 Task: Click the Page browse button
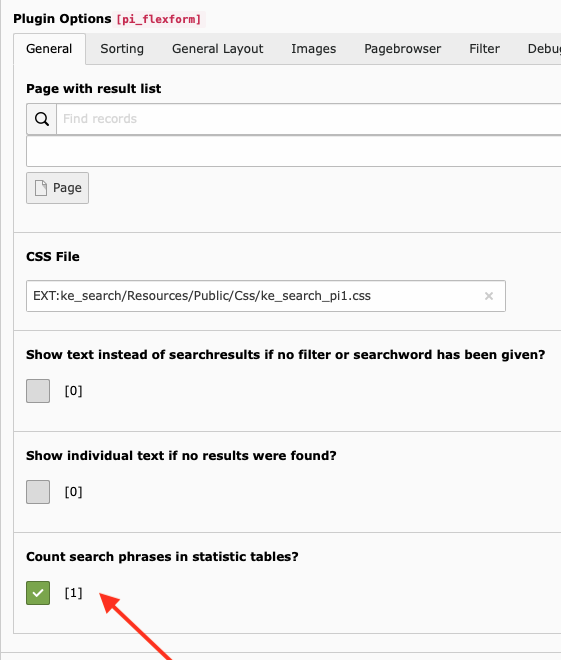point(58,188)
